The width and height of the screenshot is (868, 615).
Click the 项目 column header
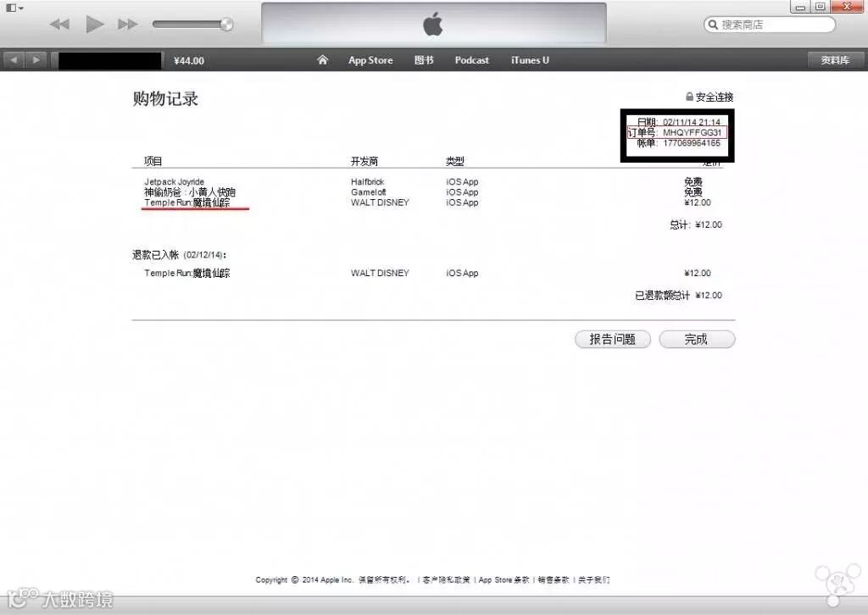point(153,161)
